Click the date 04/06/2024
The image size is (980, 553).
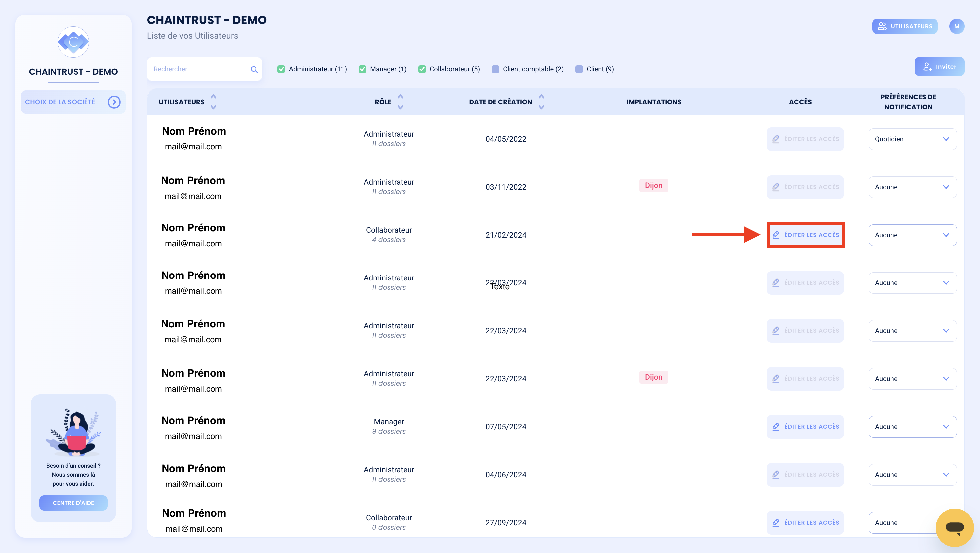(x=506, y=475)
